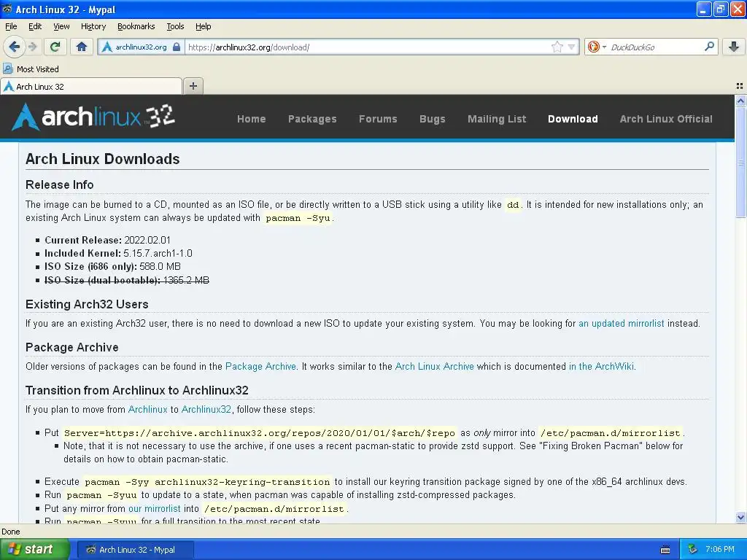Viewport: 747px width, 560px height.
Task: Bookmark this page with the star icon
Action: (x=557, y=47)
